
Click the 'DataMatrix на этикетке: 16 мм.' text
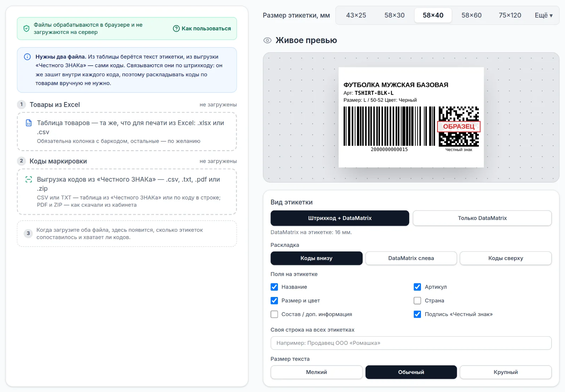pos(311,232)
